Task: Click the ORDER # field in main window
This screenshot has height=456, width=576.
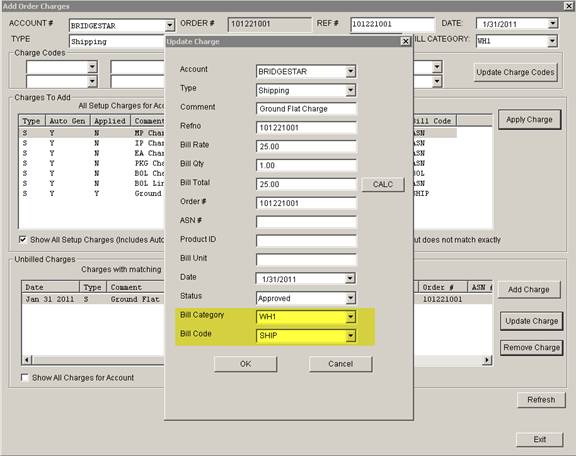Action: pos(269,24)
